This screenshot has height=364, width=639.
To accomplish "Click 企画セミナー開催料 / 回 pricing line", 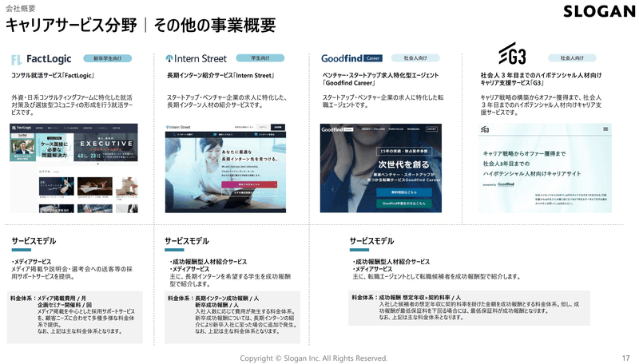I will [65, 305].
